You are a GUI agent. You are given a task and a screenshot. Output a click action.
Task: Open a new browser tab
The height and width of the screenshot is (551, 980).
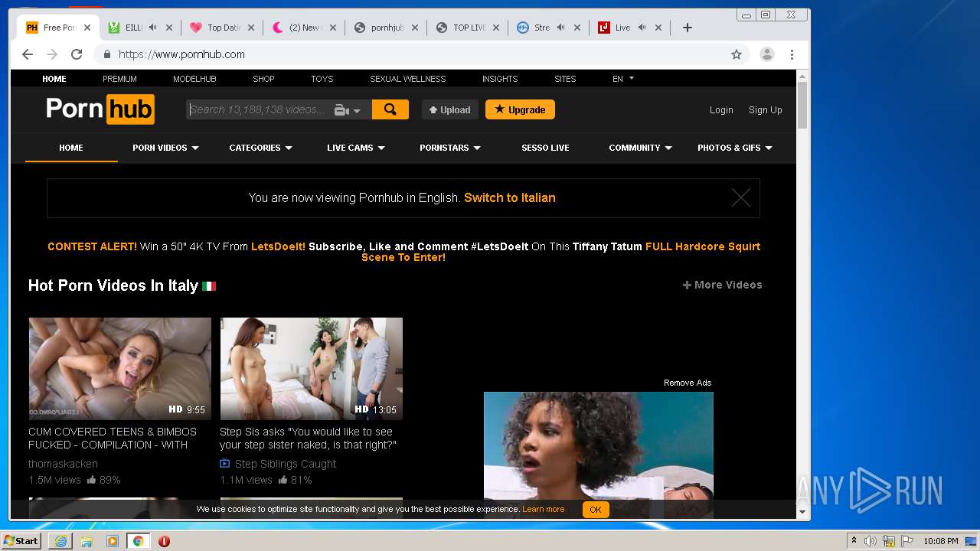pyautogui.click(x=688, y=28)
